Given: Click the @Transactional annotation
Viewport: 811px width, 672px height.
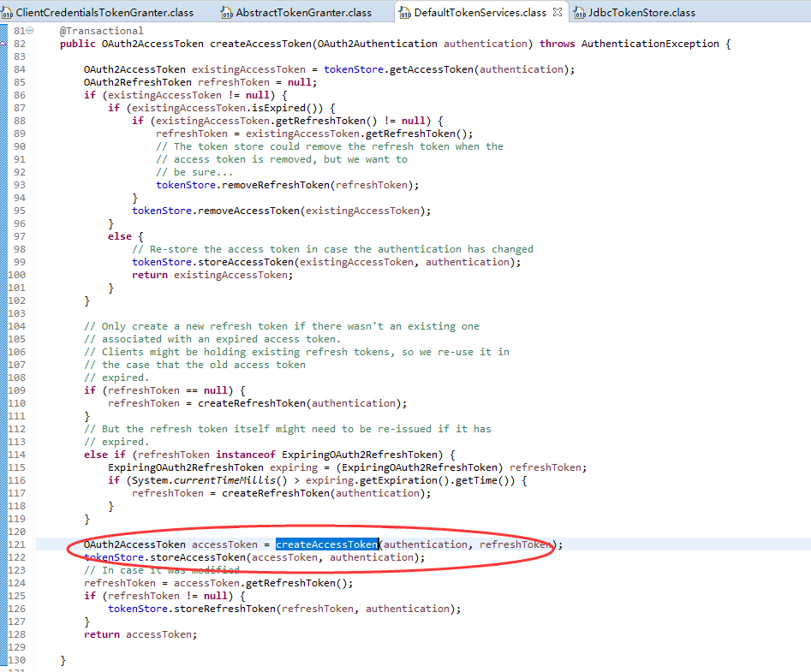Looking at the screenshot, I should (x=101, y=31).
